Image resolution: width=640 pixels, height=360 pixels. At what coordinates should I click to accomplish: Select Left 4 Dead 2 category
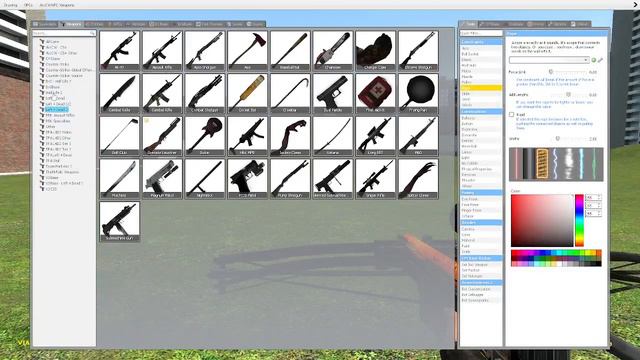(x=57, y=110)
